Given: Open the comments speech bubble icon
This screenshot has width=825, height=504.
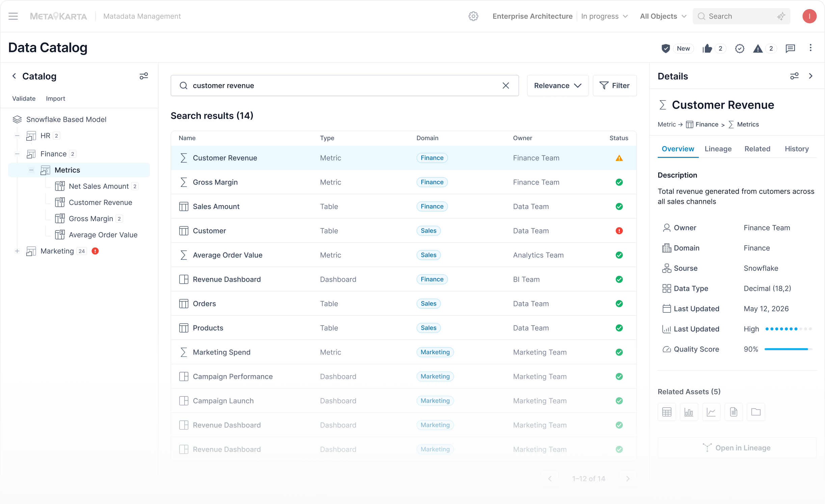Looking at the screenshot, I should [x=790, y=49].
